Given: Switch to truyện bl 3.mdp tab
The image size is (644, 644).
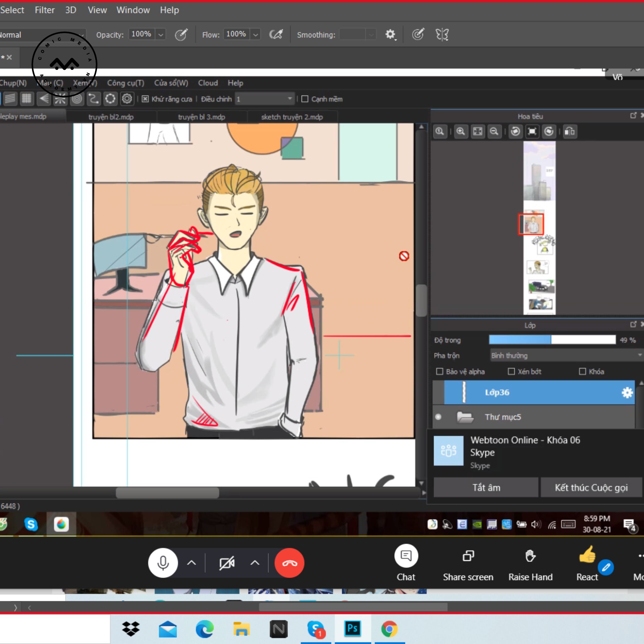Looking at the screenshot, I should point(201,117).
